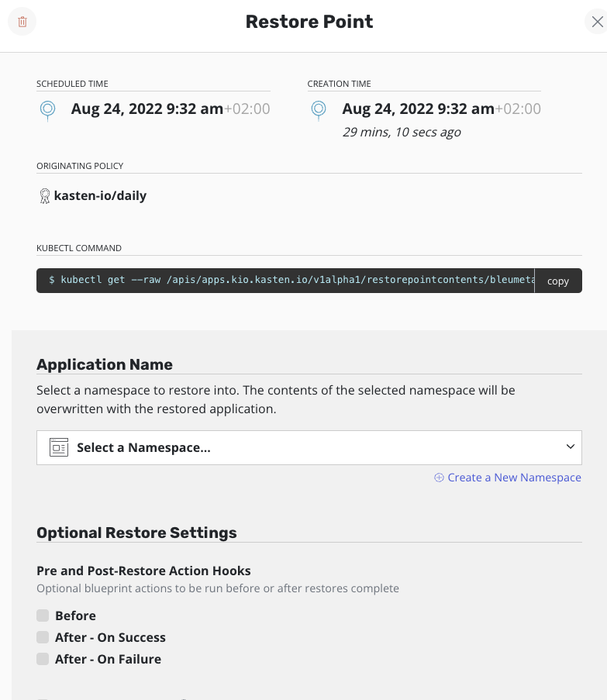Click the creation time date value
Viewport: 607px width, 700px height.
tap(418, 109)
